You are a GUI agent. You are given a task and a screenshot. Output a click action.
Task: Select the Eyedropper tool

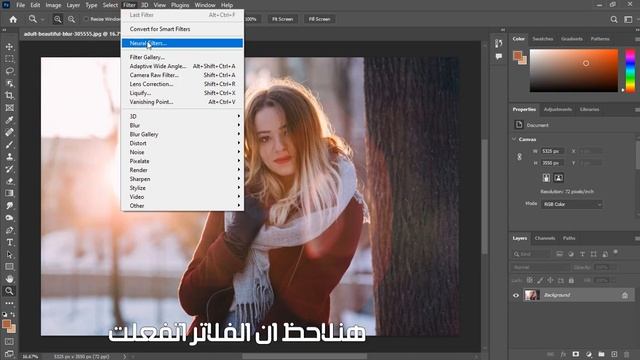9,120
